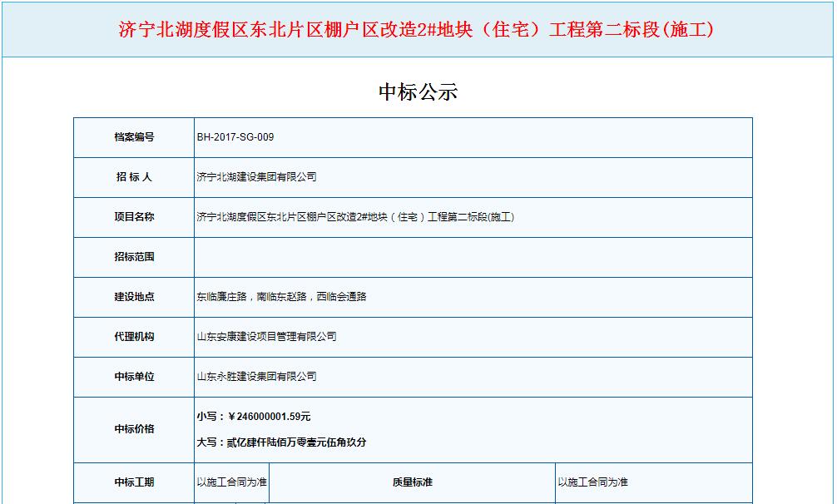
Task: Click the 中标价格 row label
Action: 136,430
